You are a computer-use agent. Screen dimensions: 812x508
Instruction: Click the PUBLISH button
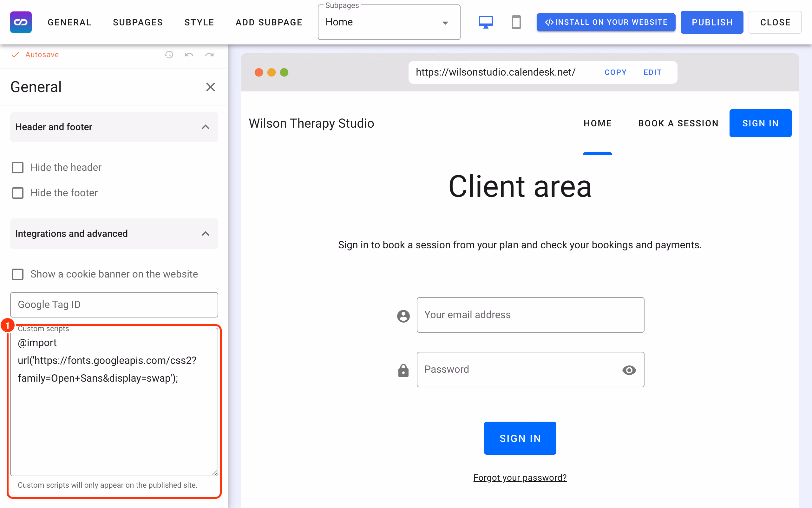pyautogui.click(x=712, y=22)
